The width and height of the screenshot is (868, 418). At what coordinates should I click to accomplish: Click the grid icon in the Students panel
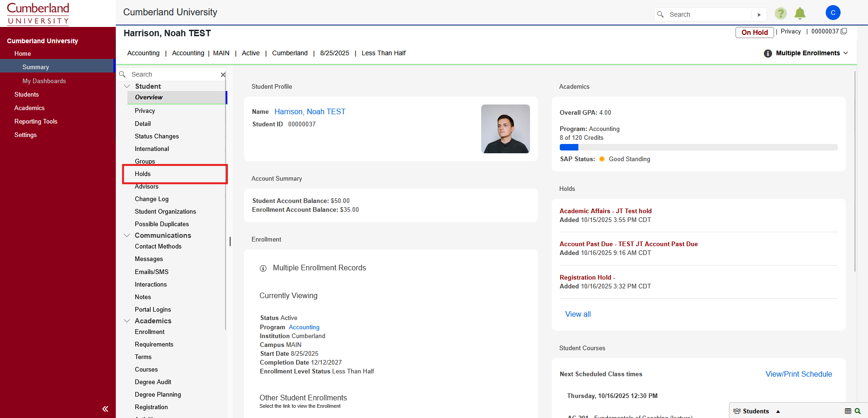848,411
